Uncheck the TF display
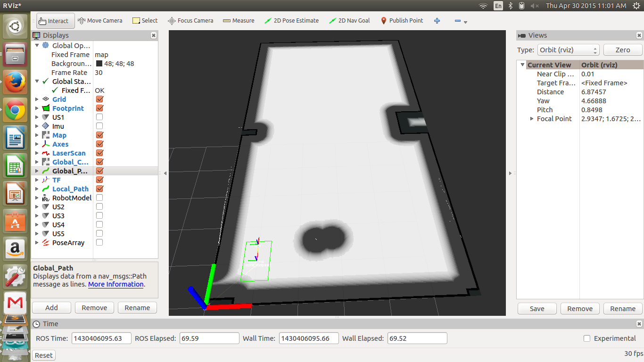 [x=99, y=180]
